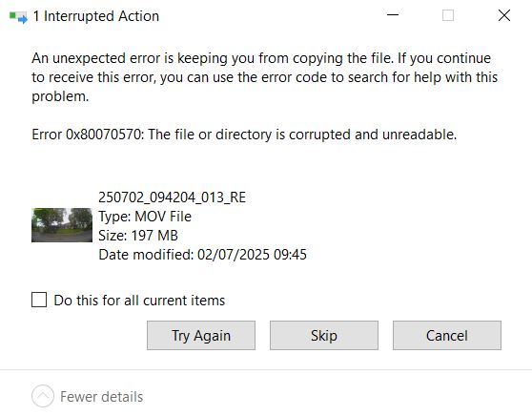Tick the 'Do this for all current items' checkbox
Viewport: 532px width, 416px height.
pyautogui.click(x=39, y=300)
